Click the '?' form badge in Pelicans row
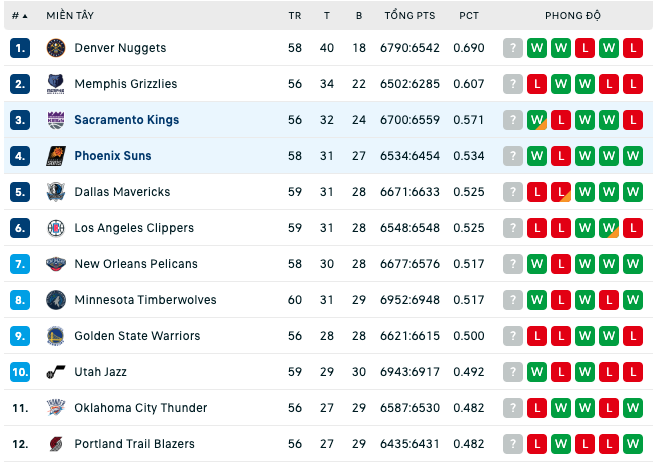 point(513,264)
